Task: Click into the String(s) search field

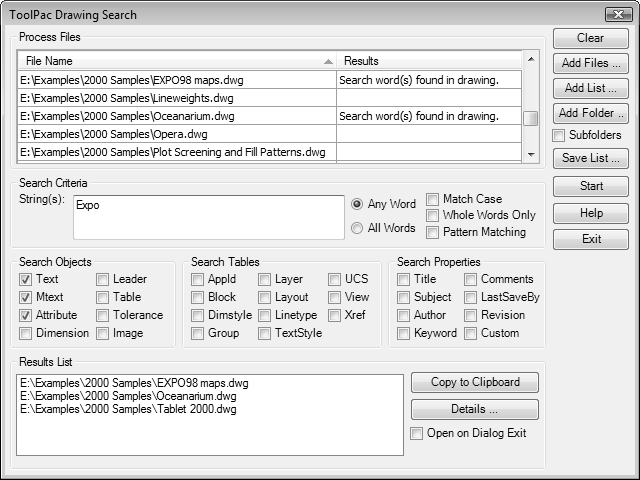Action: (x=209, y=217)
